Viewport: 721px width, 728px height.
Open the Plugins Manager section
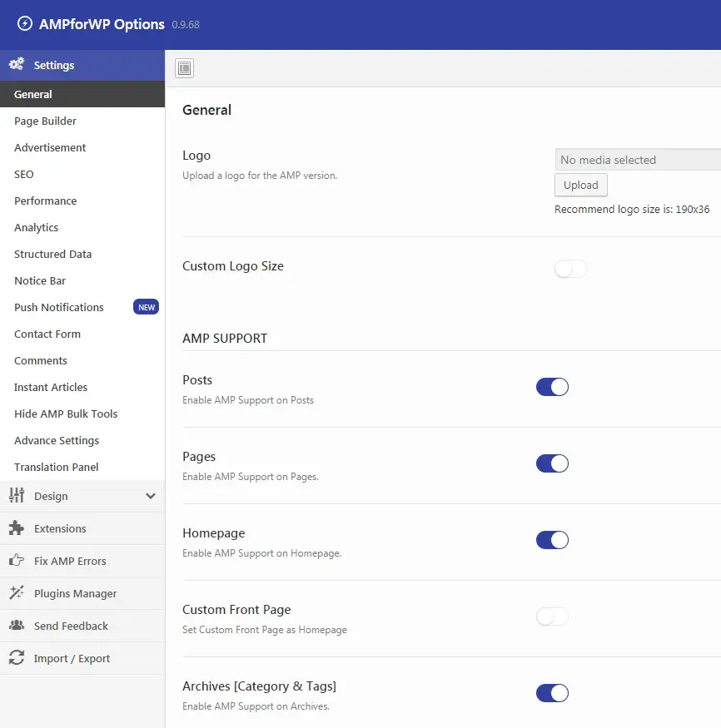82,593
